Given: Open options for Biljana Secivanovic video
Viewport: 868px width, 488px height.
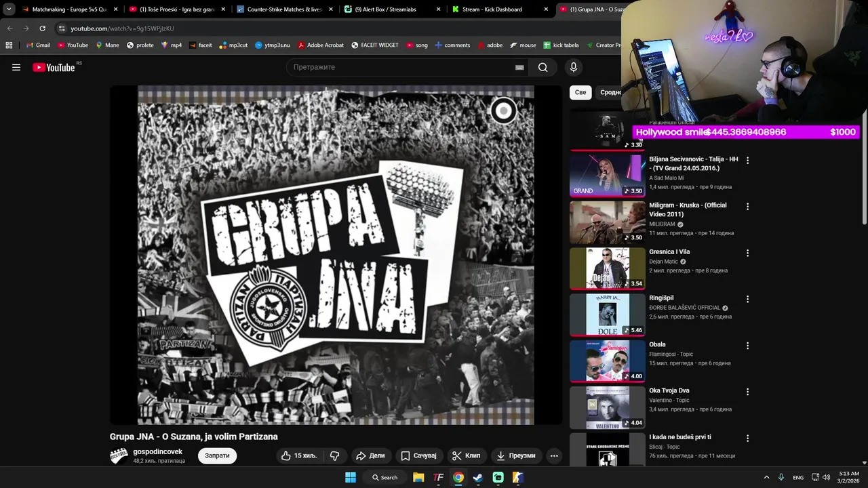Looking at the screenshot, I should pos(747,161).
